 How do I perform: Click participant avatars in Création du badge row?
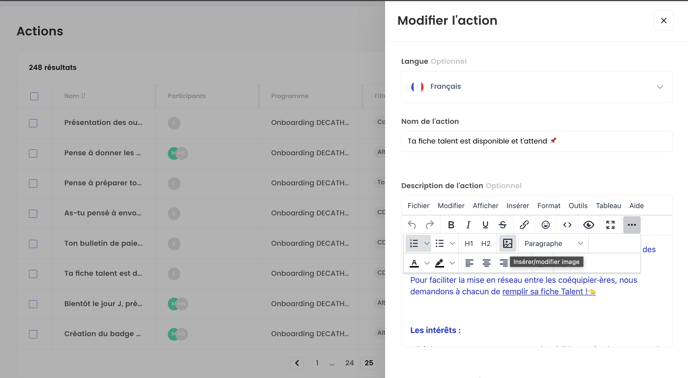[178, 334]
